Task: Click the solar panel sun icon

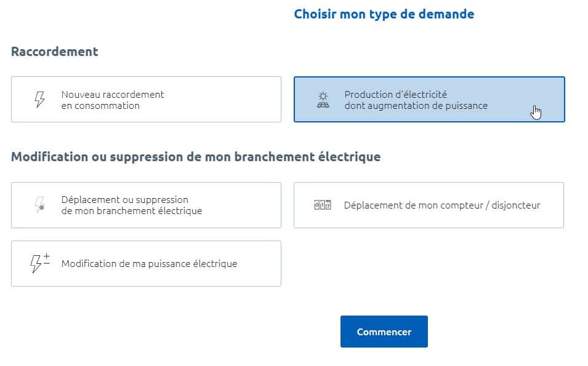Action: point(323,100)
